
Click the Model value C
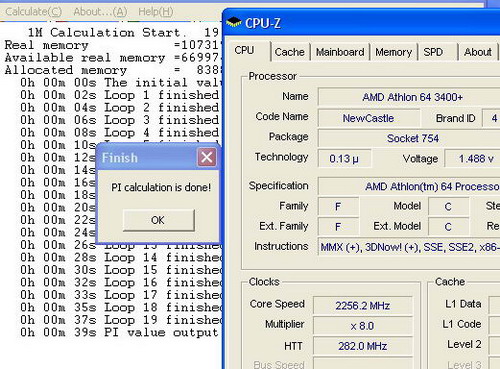(x=448, y=207)
